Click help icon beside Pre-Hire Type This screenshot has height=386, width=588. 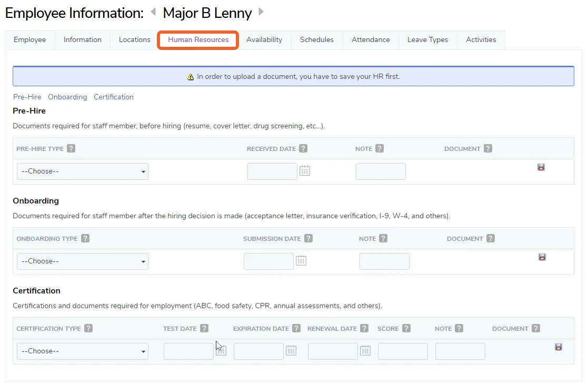click(x=71, y=148)
